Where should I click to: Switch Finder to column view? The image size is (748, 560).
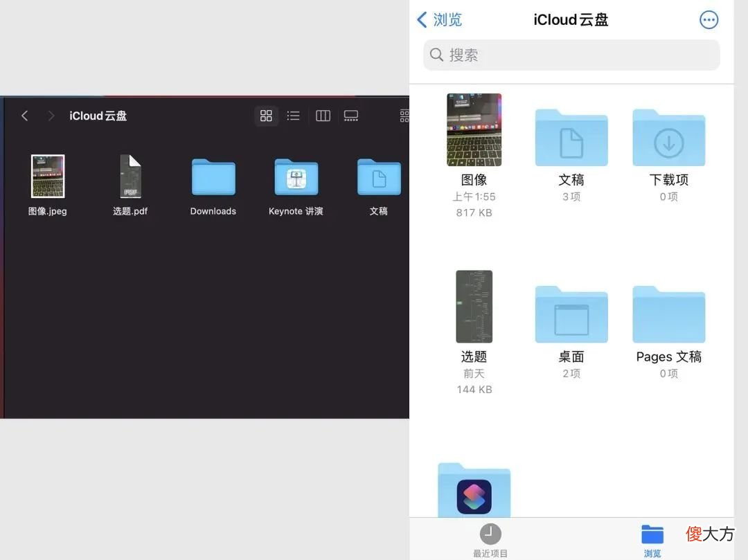[x=323, y=116]
